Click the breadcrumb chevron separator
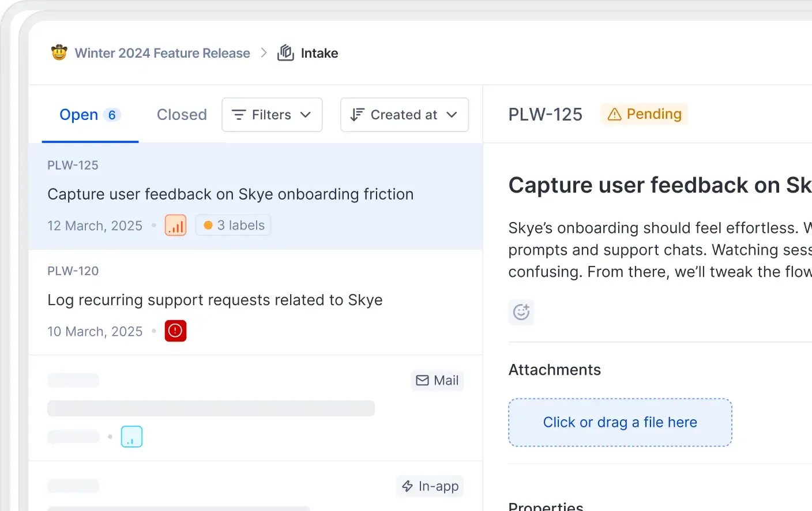The width and height of the screenshot is (812, 511). point(264,53)
